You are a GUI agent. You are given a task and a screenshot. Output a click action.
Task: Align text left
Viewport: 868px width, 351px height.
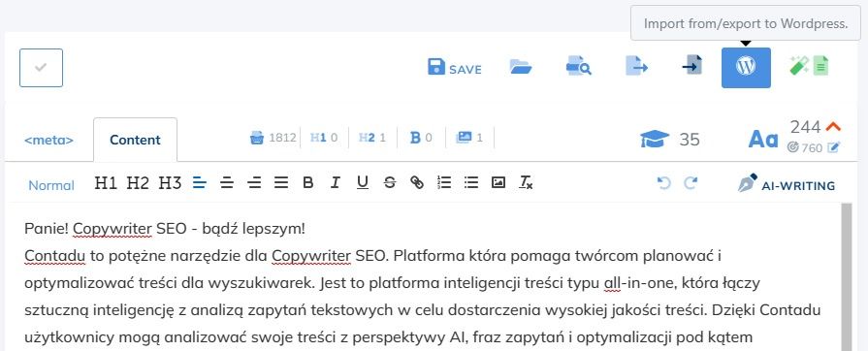[x=199, y=182]
